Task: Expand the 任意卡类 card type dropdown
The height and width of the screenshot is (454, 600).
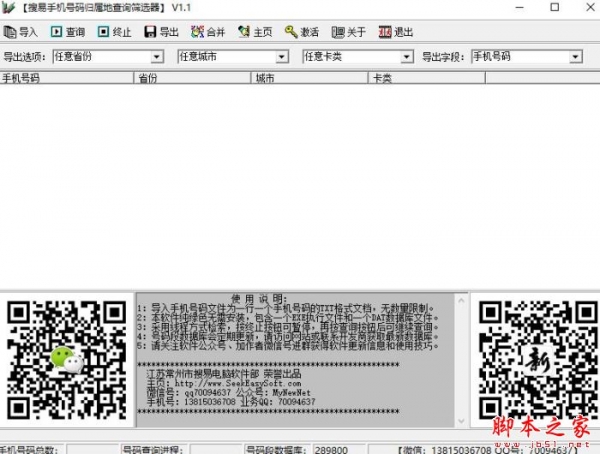Action: [406, 57]
